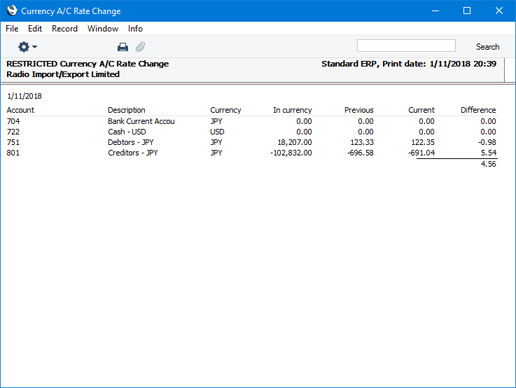Click account number 801

point(13,153)
